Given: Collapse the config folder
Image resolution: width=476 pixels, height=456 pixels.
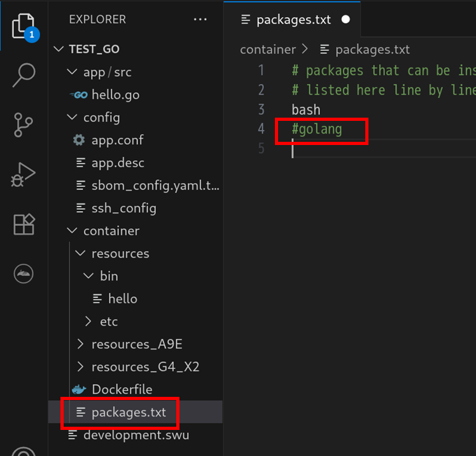Looking at the screenshot, I should coord(72,117).
